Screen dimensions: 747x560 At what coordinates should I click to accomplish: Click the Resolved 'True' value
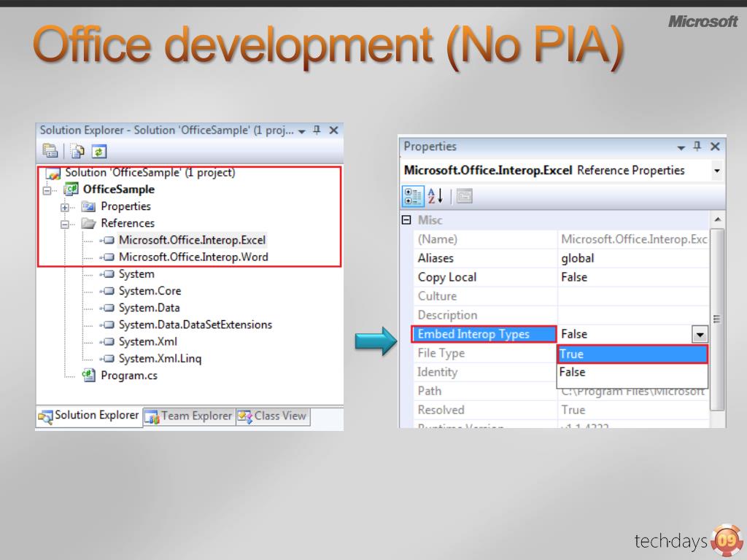coord(573,410)
